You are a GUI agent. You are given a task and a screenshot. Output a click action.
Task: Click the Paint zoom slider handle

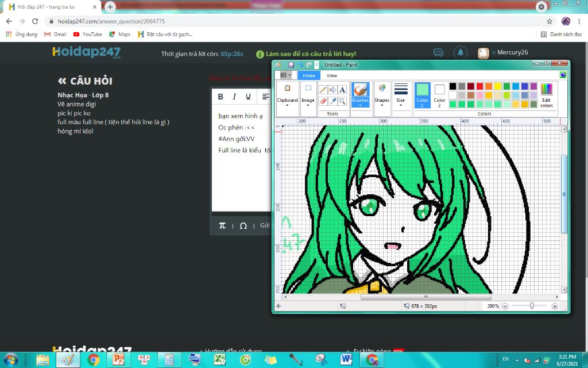click(x=532, y=306)
